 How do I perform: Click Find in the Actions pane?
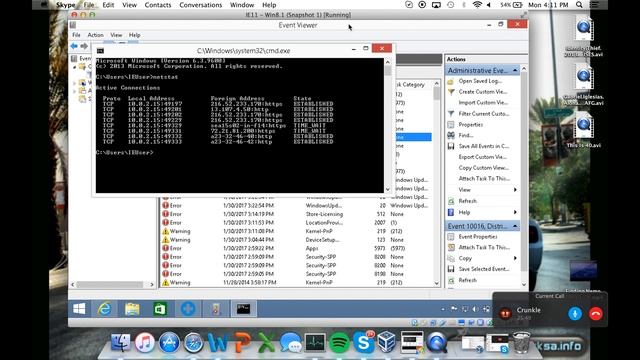point(466,135)
